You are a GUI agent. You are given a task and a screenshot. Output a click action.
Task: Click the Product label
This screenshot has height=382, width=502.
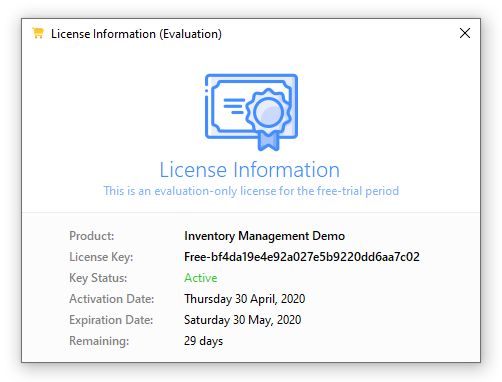tap(92, 236)
